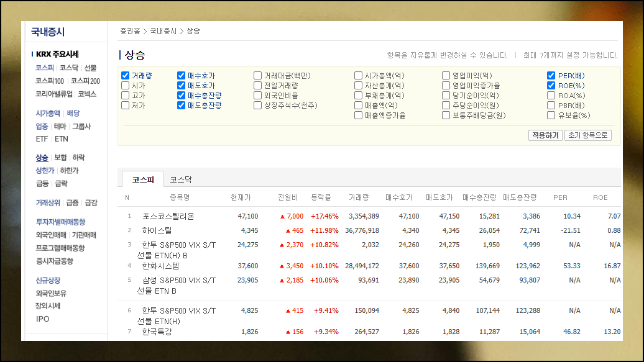Open 증권홈 in the breadcrumb

pyautogui.click(x=130, y=31)
